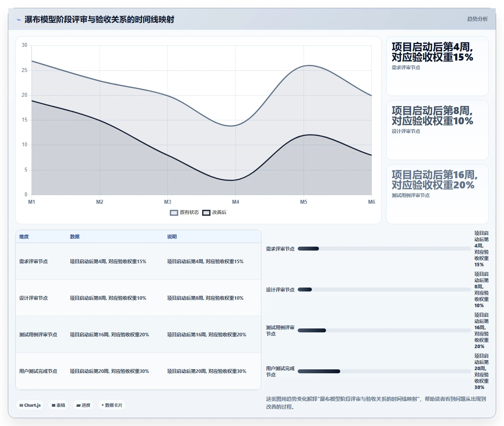Open the 第4周 验收权重15% data card

437,66
